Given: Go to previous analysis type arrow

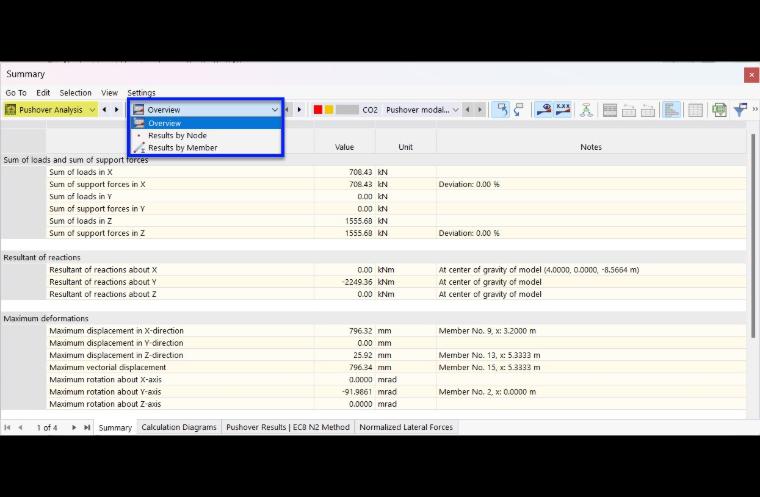Looking at the screenshot, I should tap(104, 110).
